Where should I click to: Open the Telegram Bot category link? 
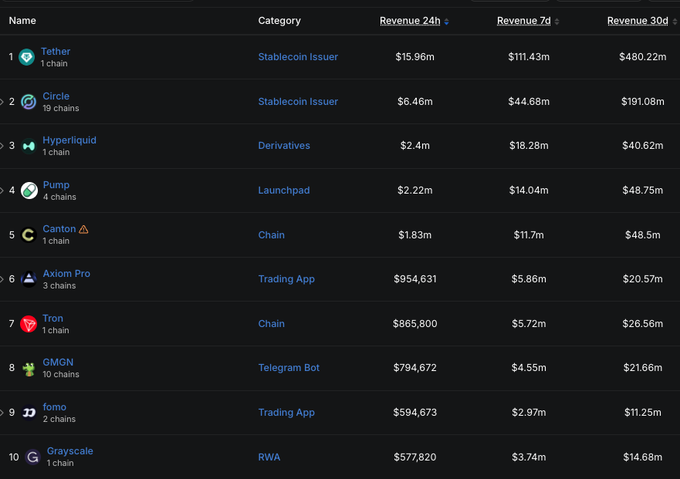(289, 368)
